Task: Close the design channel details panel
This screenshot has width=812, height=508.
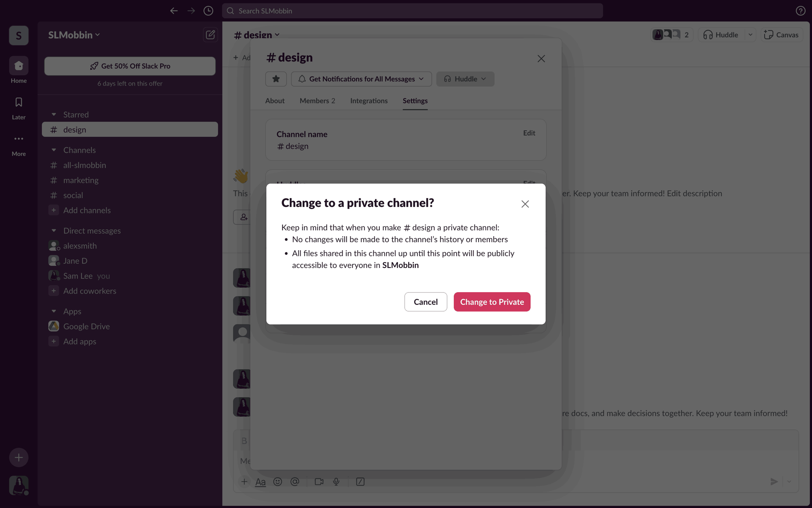Action: (541, 59)
